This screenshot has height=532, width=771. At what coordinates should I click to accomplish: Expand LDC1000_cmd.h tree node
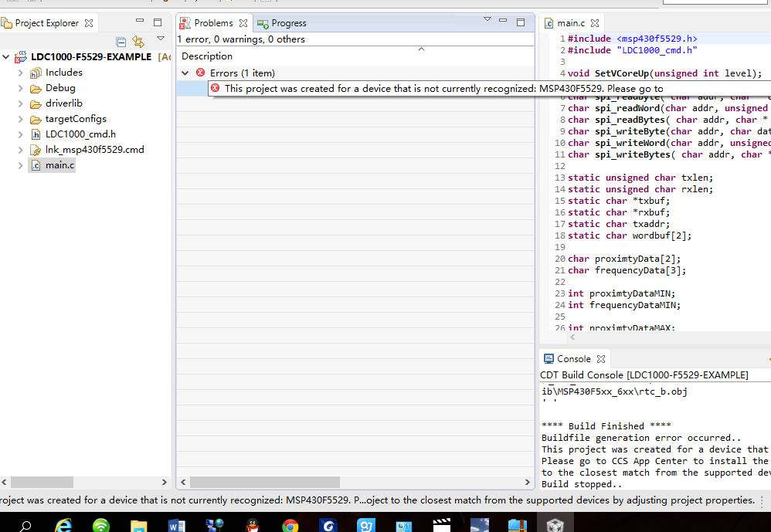21,134
